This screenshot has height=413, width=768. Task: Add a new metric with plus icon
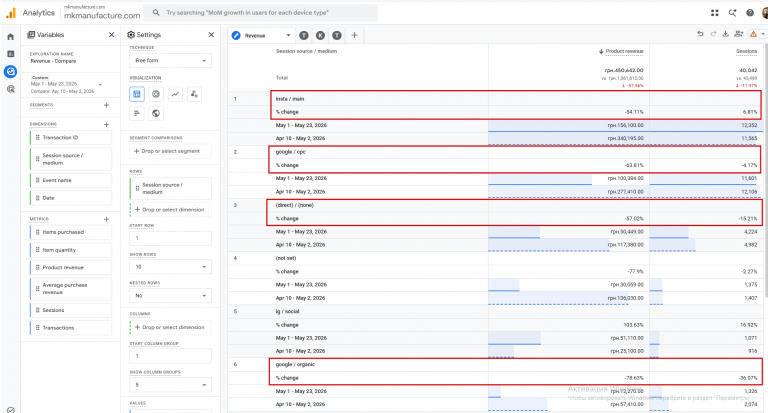[x=106, y=219]
